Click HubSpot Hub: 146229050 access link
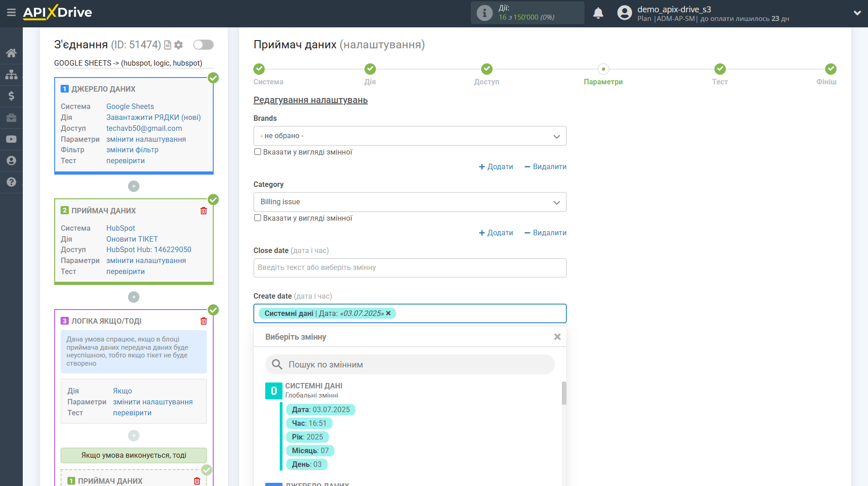The height and width of the screenshot is (486, 868). click(x=149, y=249)
